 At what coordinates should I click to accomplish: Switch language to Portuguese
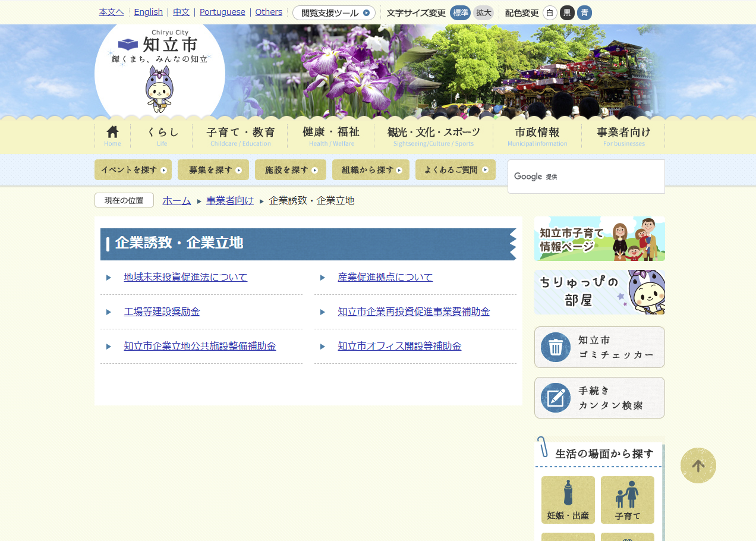(222, 12)
